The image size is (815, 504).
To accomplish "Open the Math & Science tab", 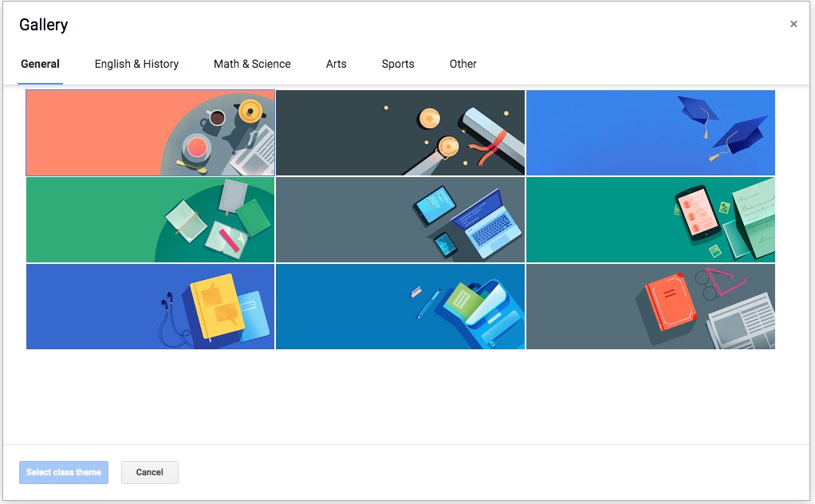I will point(252,64).
